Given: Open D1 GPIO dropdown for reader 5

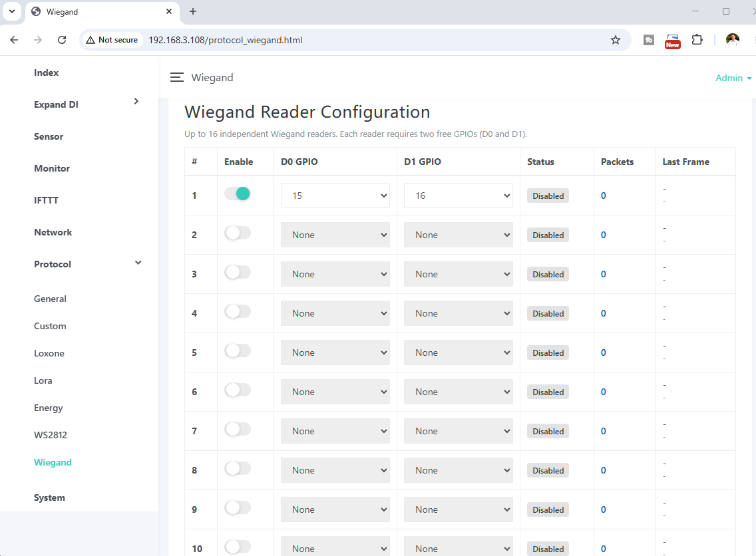Looking at the screenshot, I should [459, 352].
